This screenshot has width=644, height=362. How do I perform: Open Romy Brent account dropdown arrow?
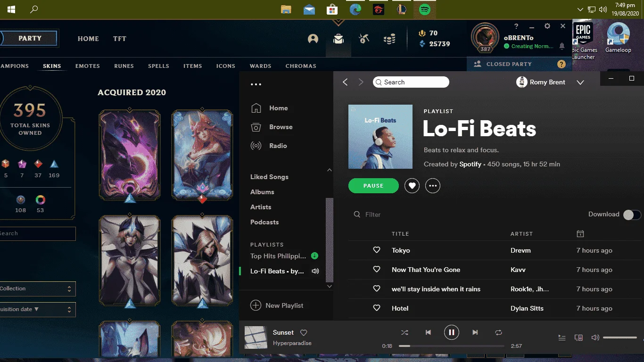580,82
